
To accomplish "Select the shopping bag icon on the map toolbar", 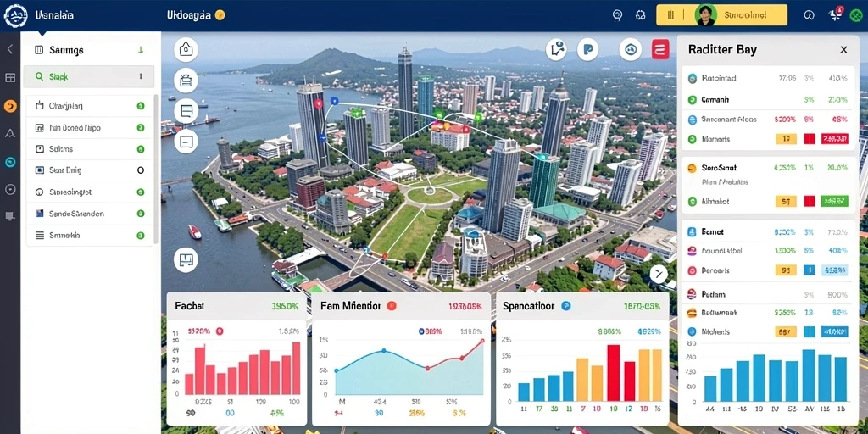I will (186, 50).
